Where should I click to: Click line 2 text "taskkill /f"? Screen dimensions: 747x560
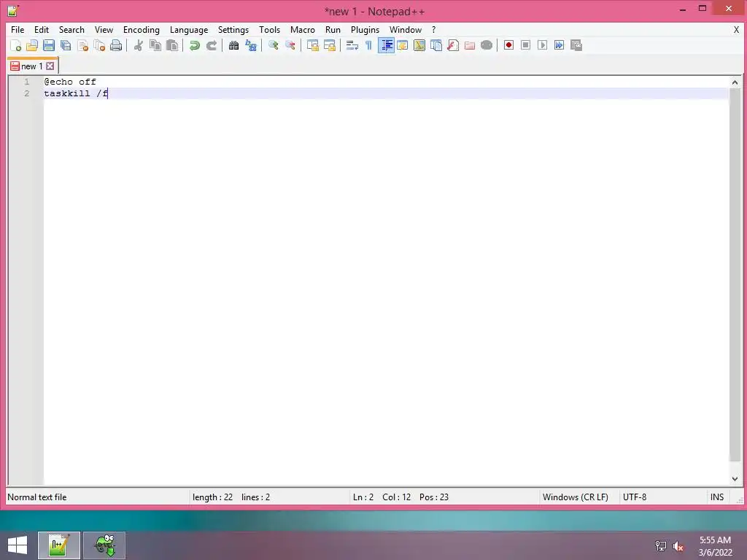tap(76, 93)
